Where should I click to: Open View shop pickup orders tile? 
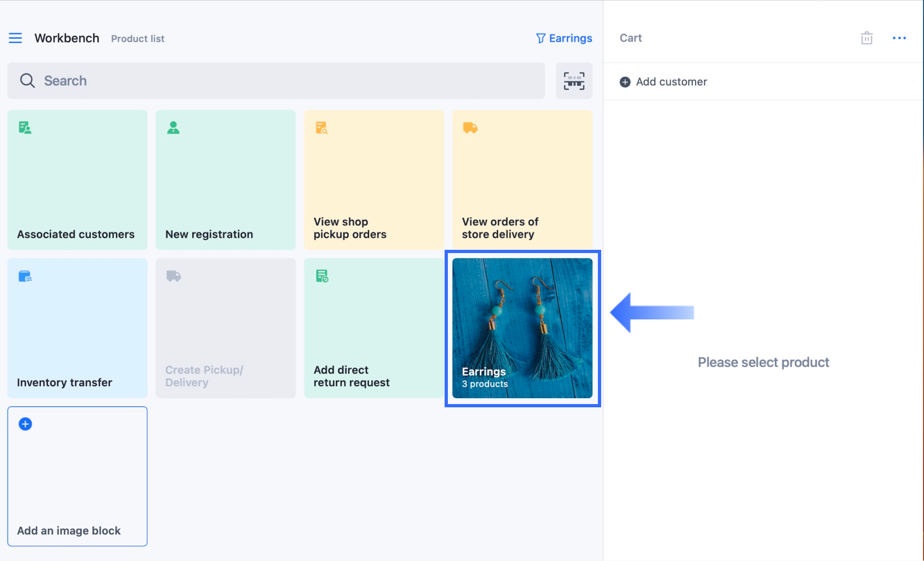(x=374, y=180)
